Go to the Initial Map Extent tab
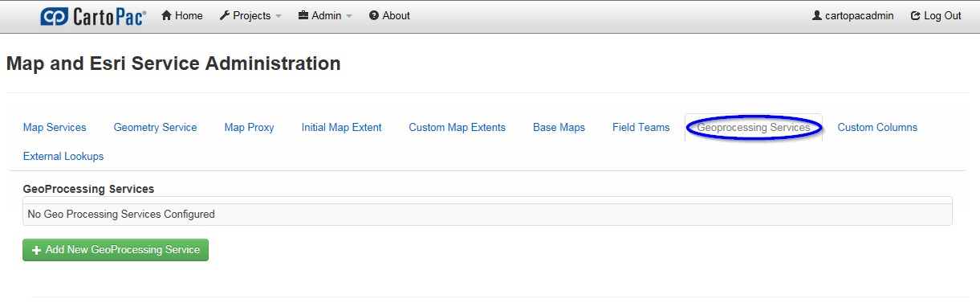Image resolution: width=980 pixels, height=307 pixels. point(341,127)
